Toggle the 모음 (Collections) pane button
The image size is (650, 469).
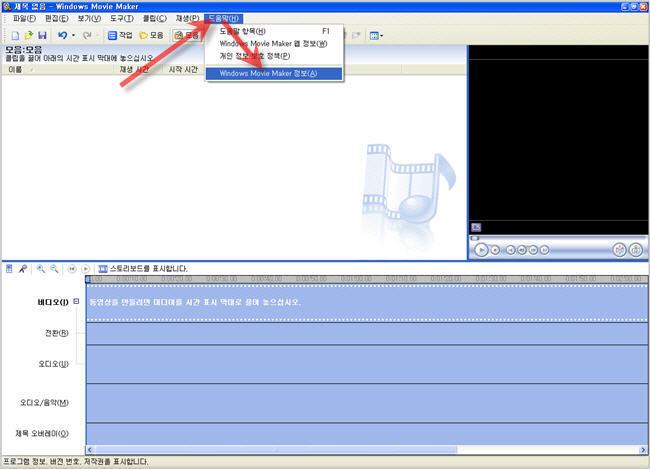coord(151,36)
